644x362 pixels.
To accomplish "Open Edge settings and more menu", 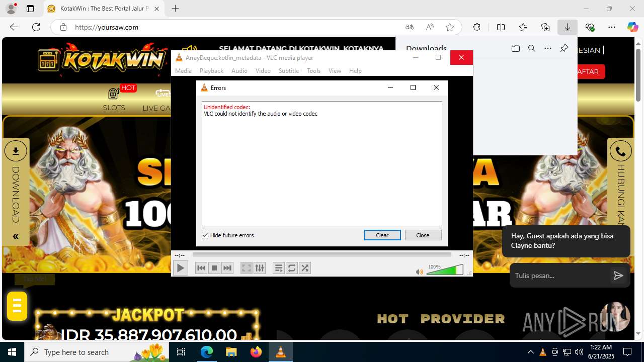I will pyautogui.click(x=612, y=27).
